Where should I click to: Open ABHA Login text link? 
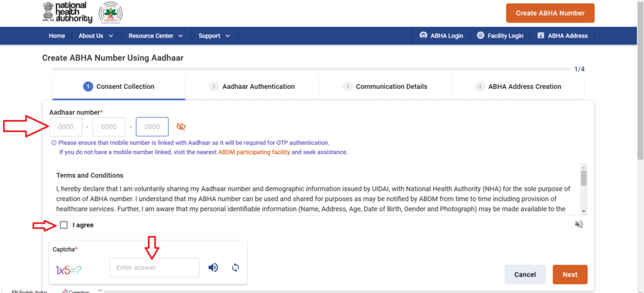coord(447,36)
